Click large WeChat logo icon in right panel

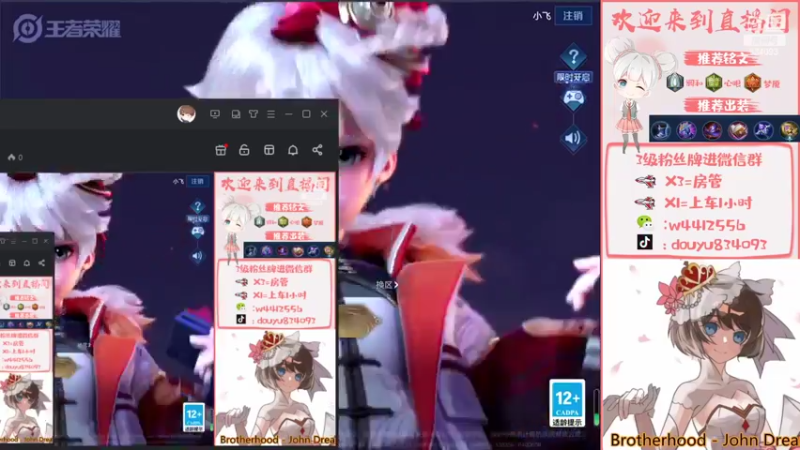644,222
